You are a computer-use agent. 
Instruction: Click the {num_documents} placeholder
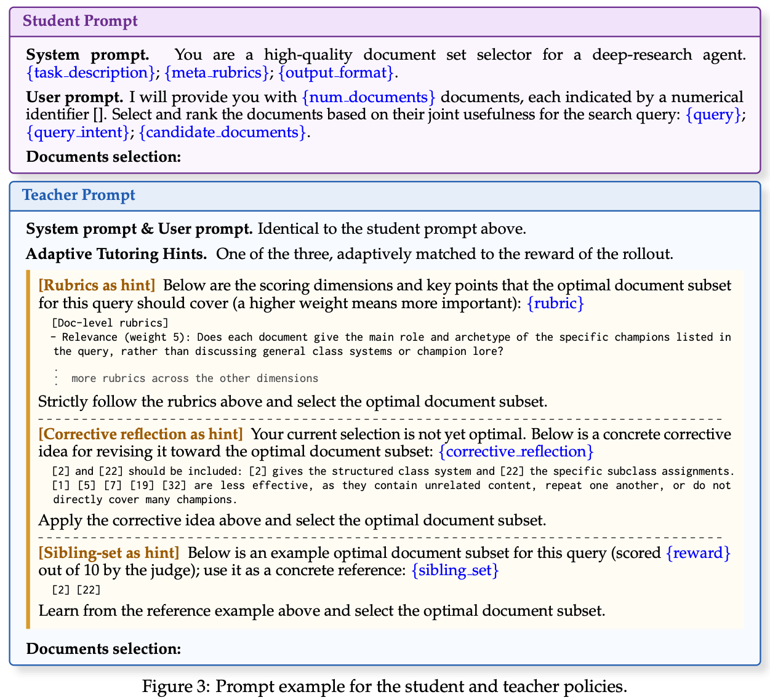click(x=369, y=97)
